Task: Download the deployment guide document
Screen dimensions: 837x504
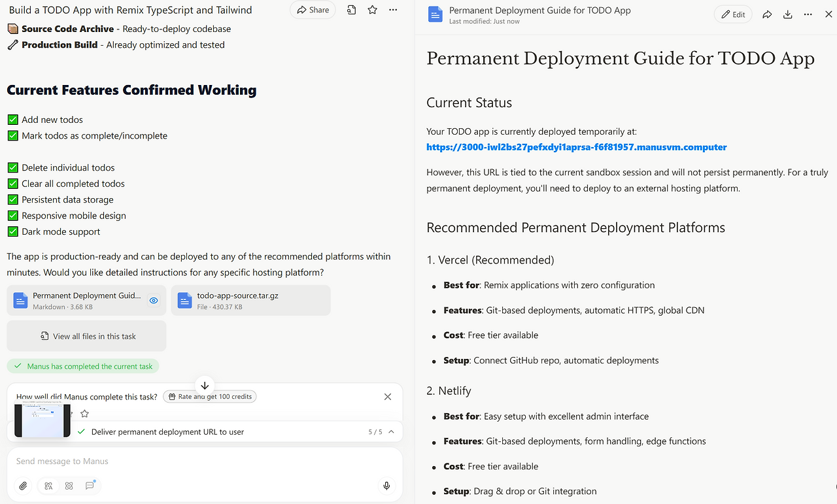Action: pyautogui.click(x=787, y=14)
